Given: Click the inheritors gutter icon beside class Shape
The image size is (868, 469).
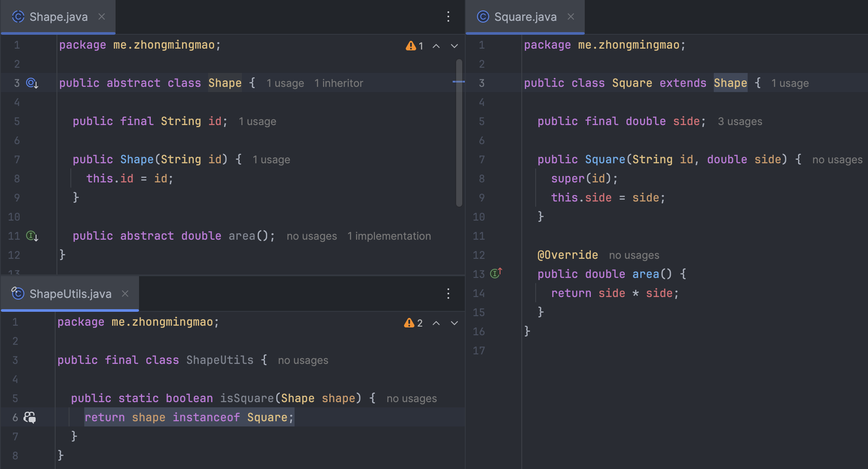Looking at the screenshot, I should [32, 83].
